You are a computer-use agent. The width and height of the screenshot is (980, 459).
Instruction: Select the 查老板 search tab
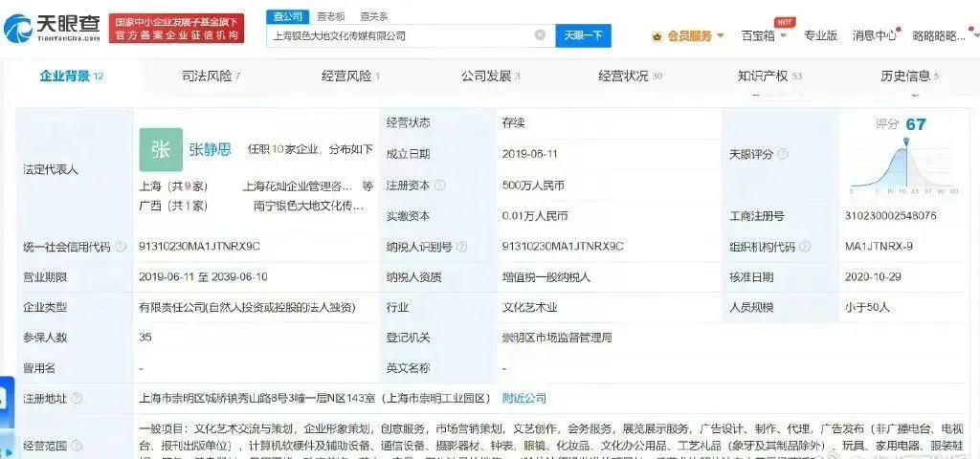tap(331, 16)
